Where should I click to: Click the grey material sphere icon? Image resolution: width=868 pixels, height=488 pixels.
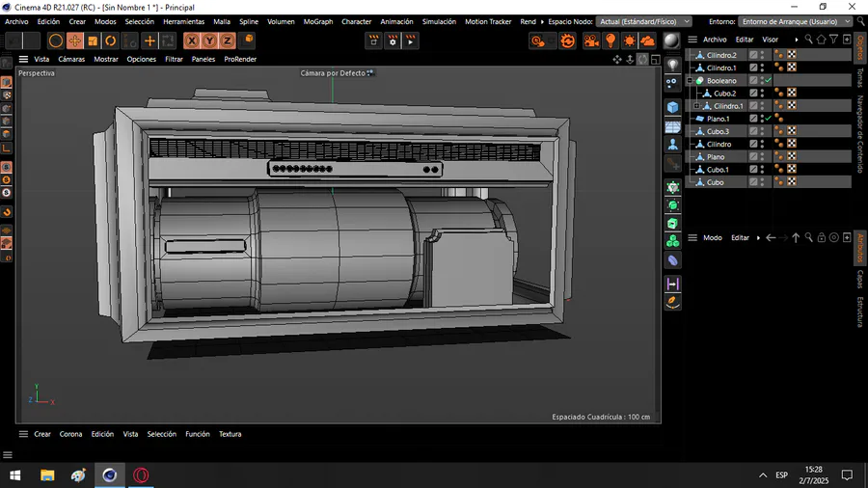pyautogui.click(x=671, y=41)
